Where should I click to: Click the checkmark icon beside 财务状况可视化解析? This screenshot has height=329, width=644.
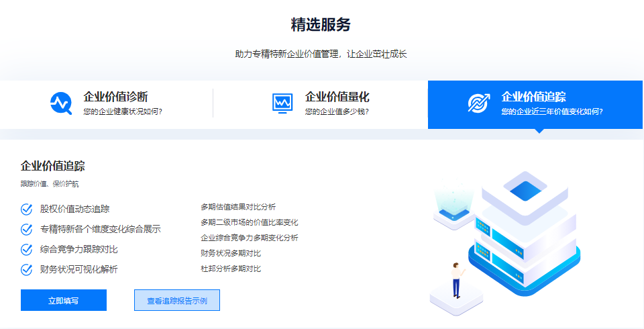(x=27, y=269)
